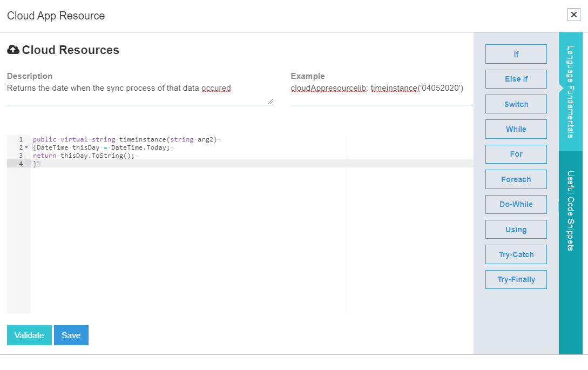Collapse the snippets side panel arrow handle

560,206
